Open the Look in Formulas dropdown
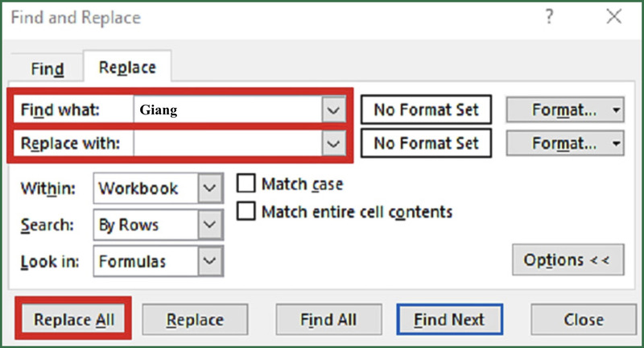644x348 pixels. coord(209,261)
